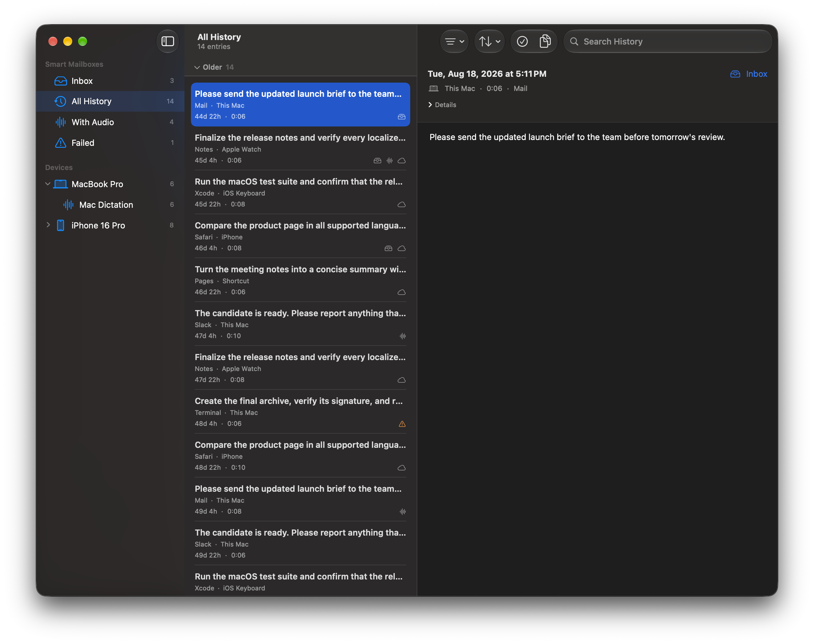This screenshot has width=814, height=644.
Task: Open the Pages meeting notes summary entry
Action: coord(300,280)
